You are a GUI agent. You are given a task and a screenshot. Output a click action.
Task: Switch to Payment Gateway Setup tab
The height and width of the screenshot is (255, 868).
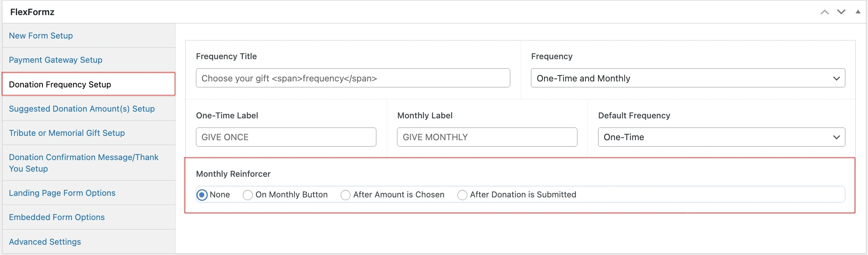(x=56, y=60)
